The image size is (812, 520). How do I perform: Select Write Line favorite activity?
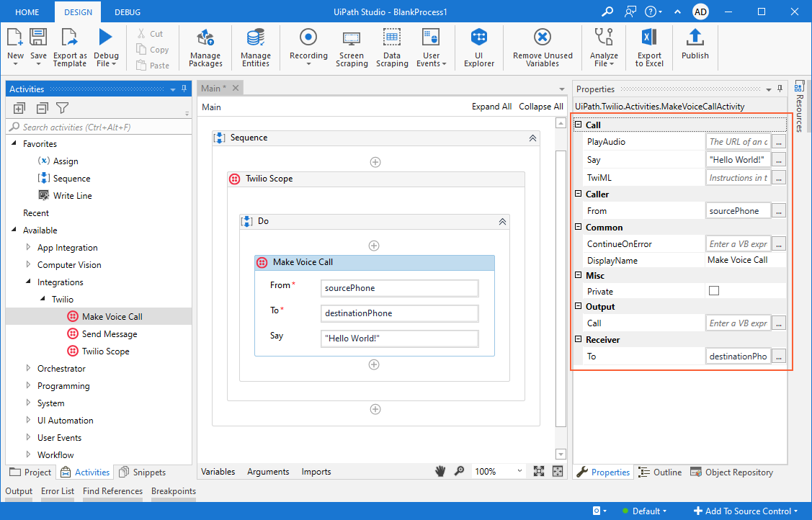(66, 196)
